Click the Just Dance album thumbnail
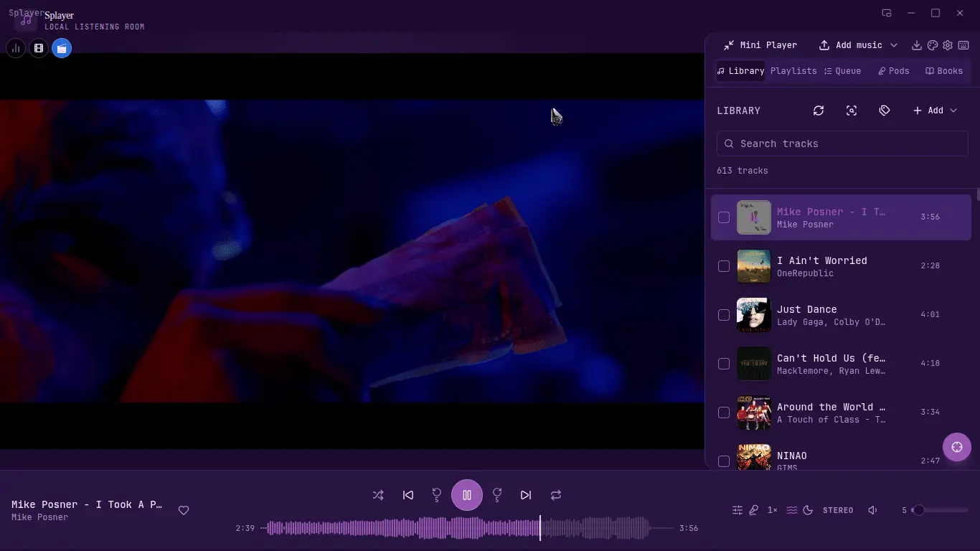 pyautogui.click(x=754, y=315)
